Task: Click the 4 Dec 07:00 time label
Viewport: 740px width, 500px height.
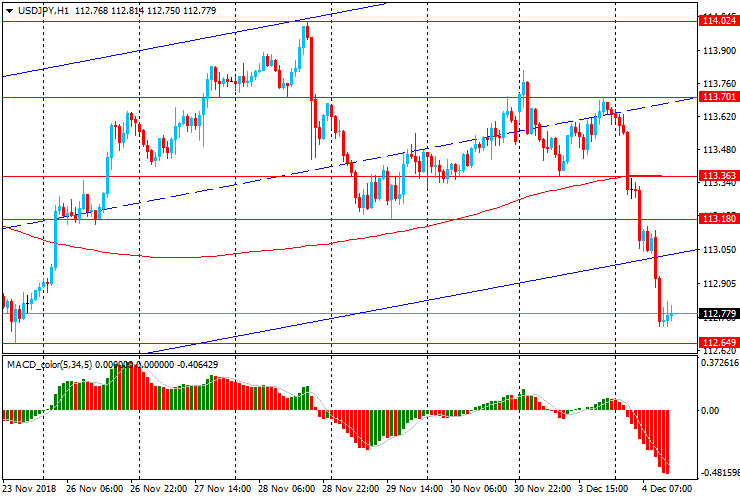Action: coord(667,489)
